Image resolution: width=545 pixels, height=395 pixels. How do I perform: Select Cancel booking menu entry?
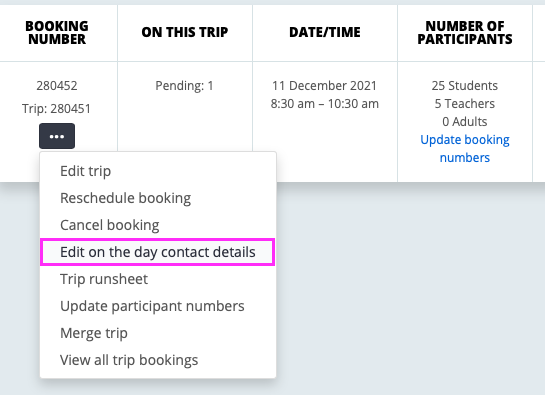(x=109, y=225)
